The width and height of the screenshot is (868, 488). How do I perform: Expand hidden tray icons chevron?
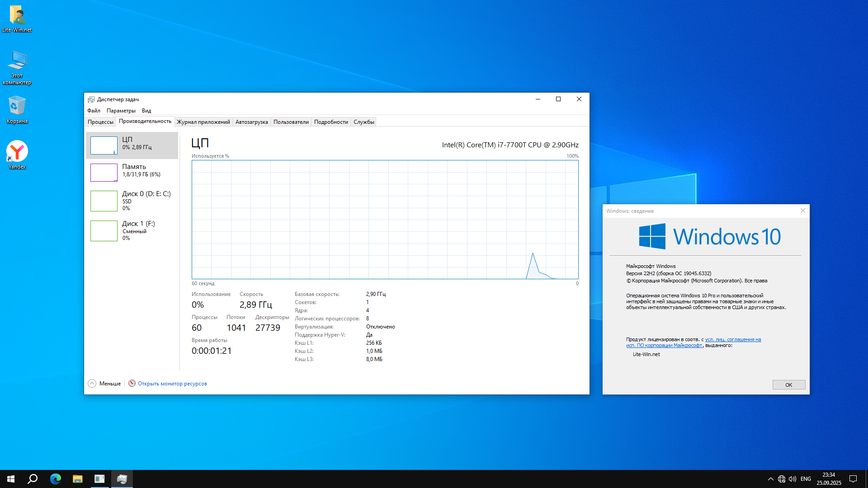coord(770,479)
